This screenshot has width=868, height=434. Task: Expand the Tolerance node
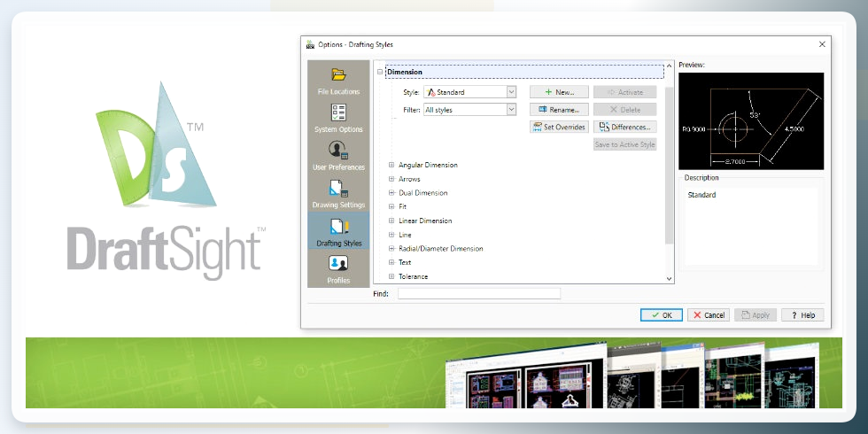coord(391,276)
